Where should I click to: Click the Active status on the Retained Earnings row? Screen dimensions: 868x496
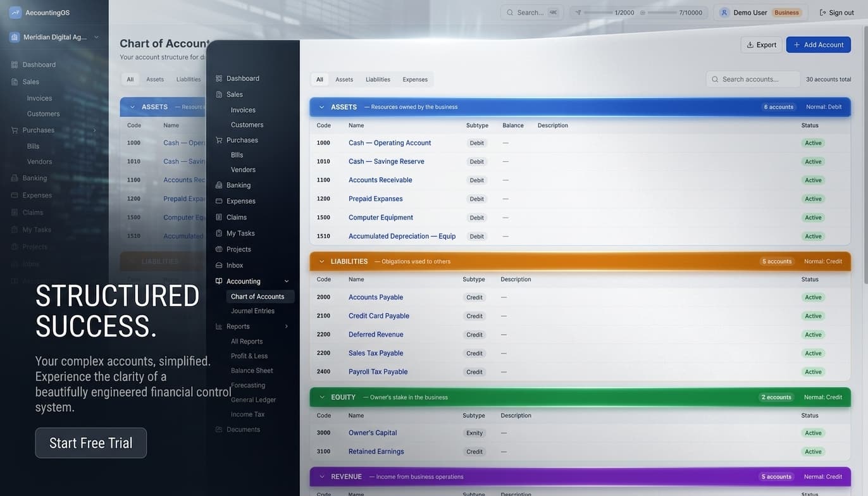pos(813,452)
